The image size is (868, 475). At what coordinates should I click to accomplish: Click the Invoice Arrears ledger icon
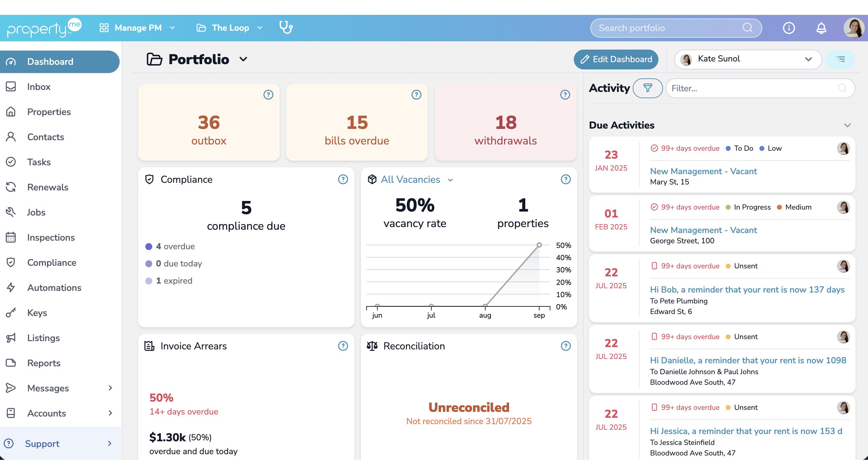(x=149, y=346)
